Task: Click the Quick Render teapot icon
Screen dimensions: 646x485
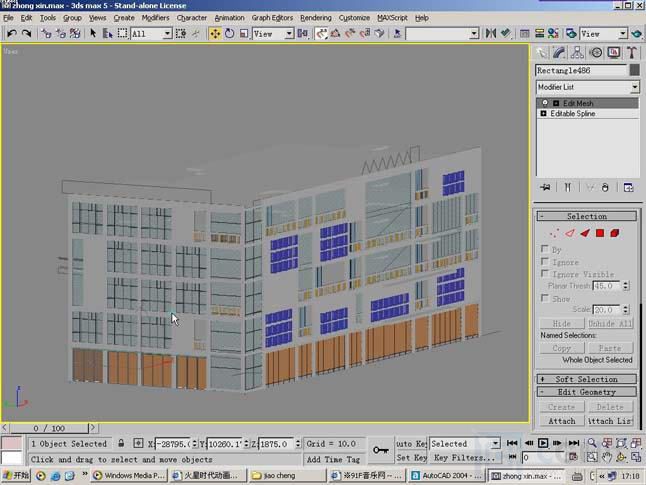Action: point(637,33)
